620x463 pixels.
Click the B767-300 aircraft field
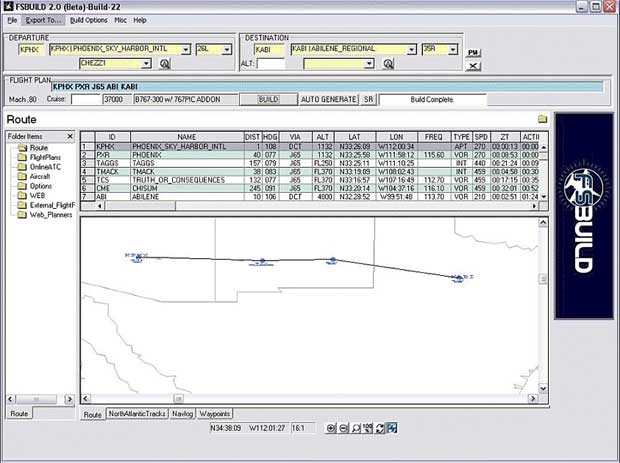click(186, 100)
